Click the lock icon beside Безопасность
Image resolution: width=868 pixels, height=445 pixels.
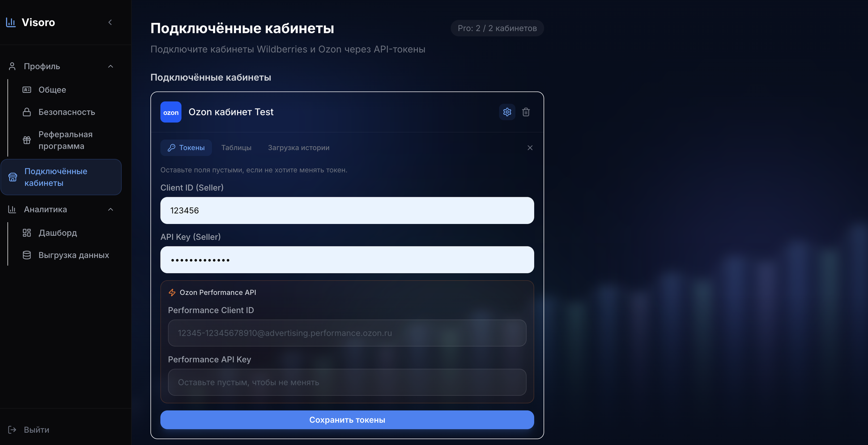tap(27, 112)
